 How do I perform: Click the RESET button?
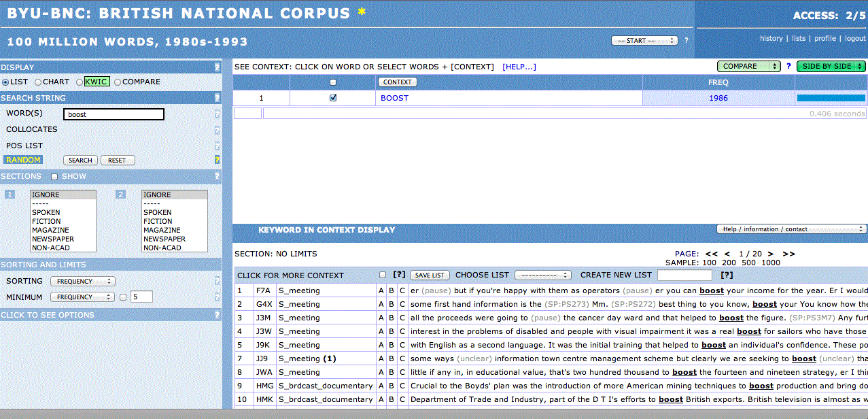point(118,161)
